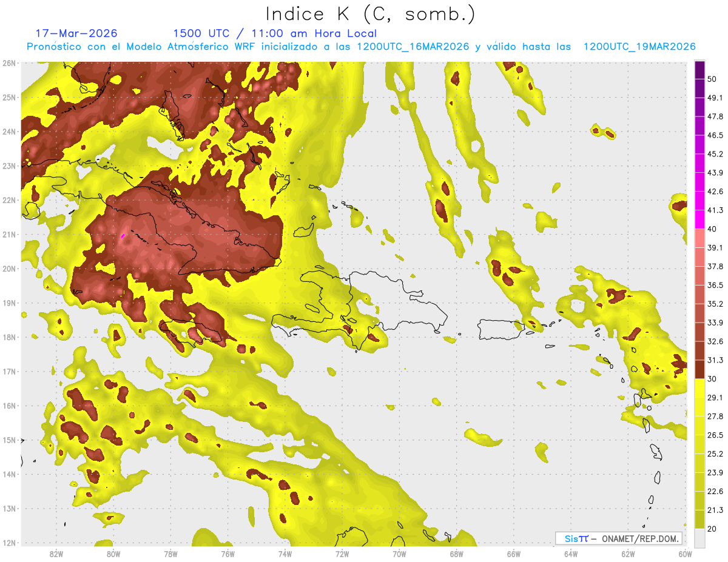
Task: Click the colorbar label '30'
Action: click(712, 379)
